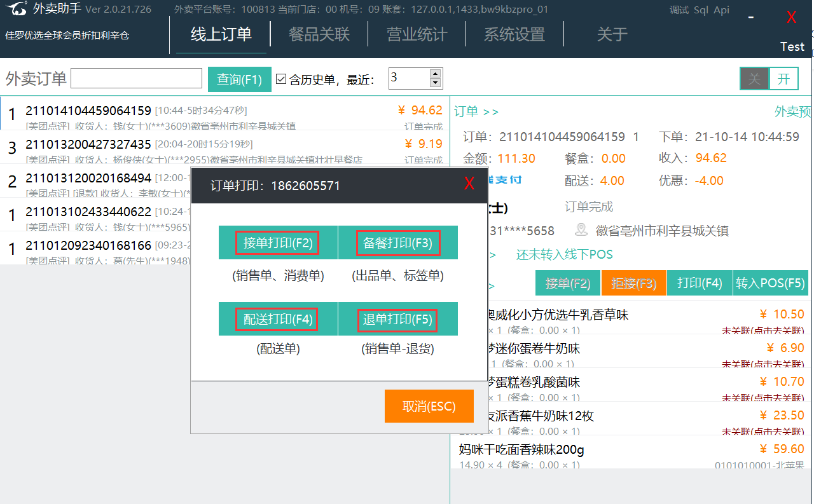Toggle the include history orders checkbox

click(282, 79)
